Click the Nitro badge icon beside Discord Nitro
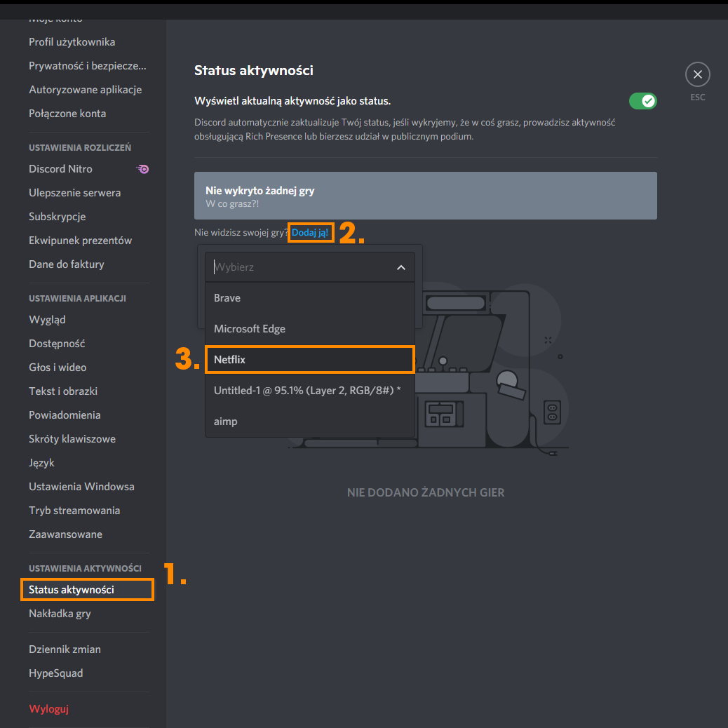The image size is (728, 728). point(143,169)
